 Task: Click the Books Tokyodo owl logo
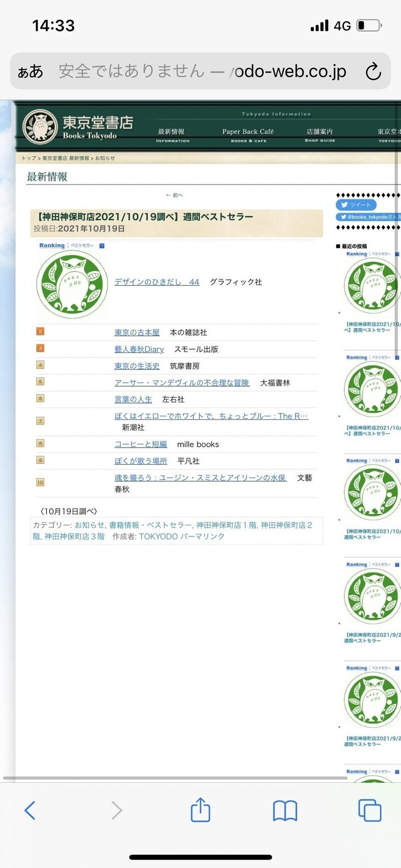(40, 127)
